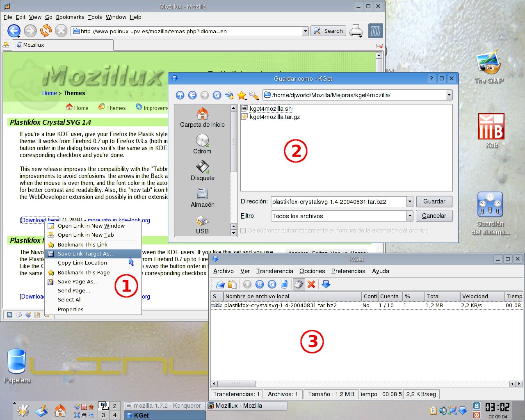Click the Mozilla Stop loading icon

[61, 31]
